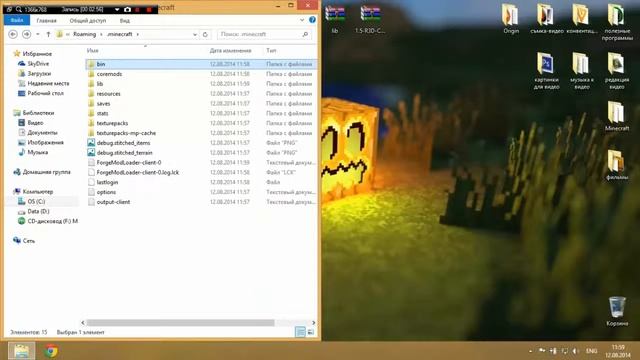Select ForgeModLoader-client-0.log.lck file

201,172
